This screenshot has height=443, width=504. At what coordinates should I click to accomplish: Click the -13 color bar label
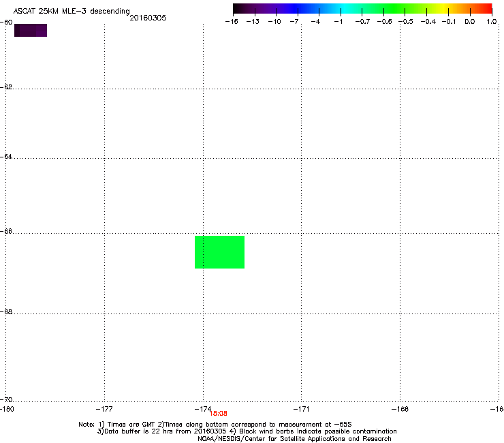tap(253, 22)
